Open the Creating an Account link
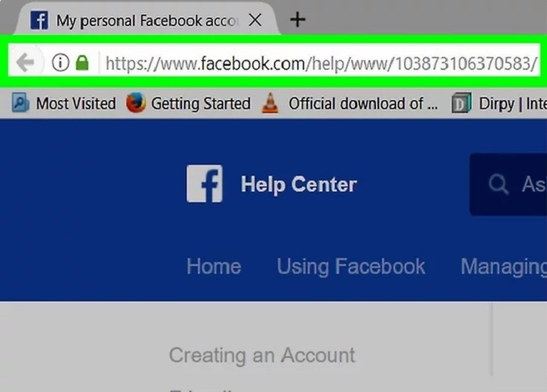This screenshot has height=392, width=547. click(x=262, y=355)
